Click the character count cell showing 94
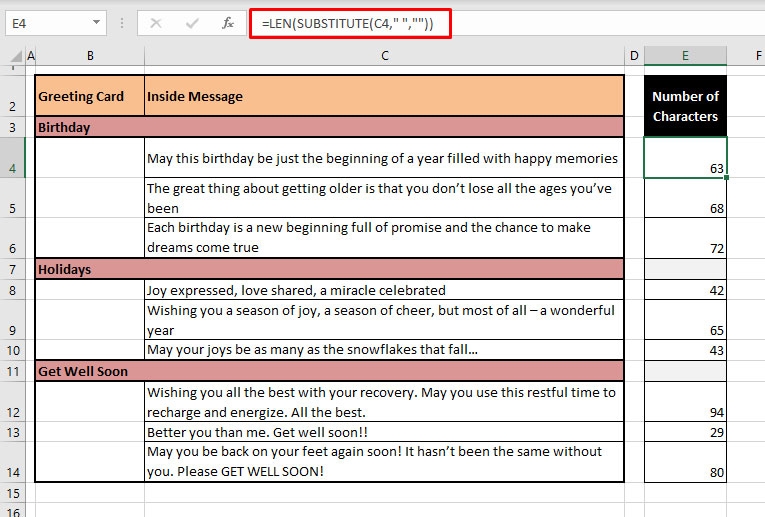765x517 pixels. pyautogui.click(x=685, y=402)
